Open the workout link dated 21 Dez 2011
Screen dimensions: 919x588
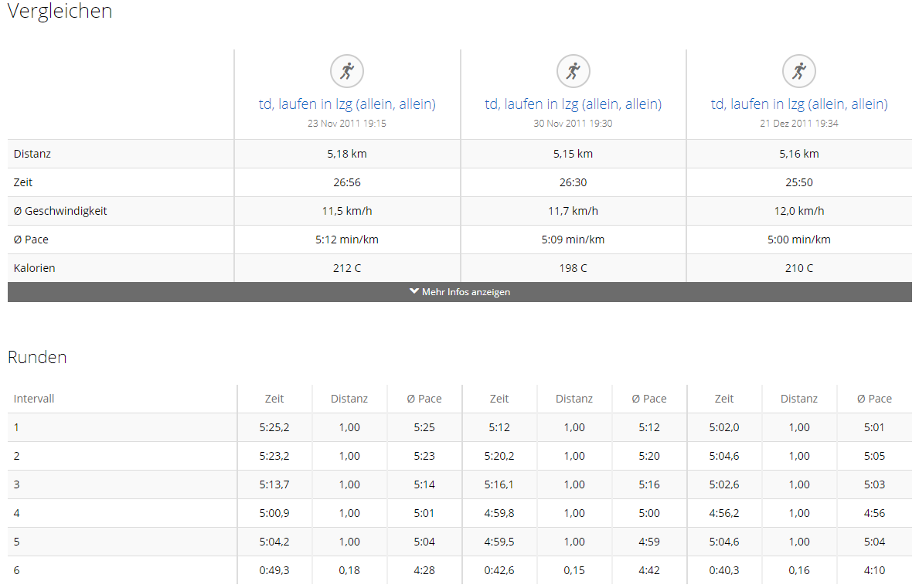799,104
